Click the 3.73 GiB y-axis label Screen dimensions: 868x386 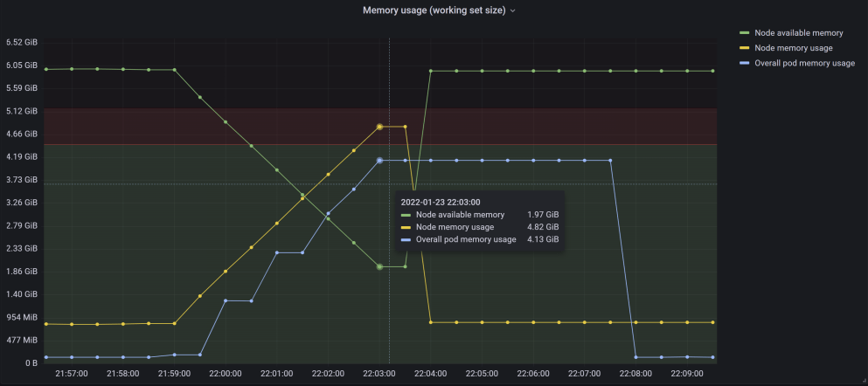(22, 180)
